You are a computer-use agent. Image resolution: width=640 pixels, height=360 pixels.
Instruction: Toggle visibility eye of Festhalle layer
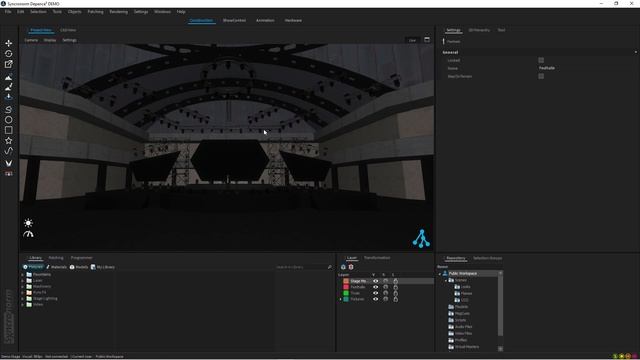tap(376, 287)
